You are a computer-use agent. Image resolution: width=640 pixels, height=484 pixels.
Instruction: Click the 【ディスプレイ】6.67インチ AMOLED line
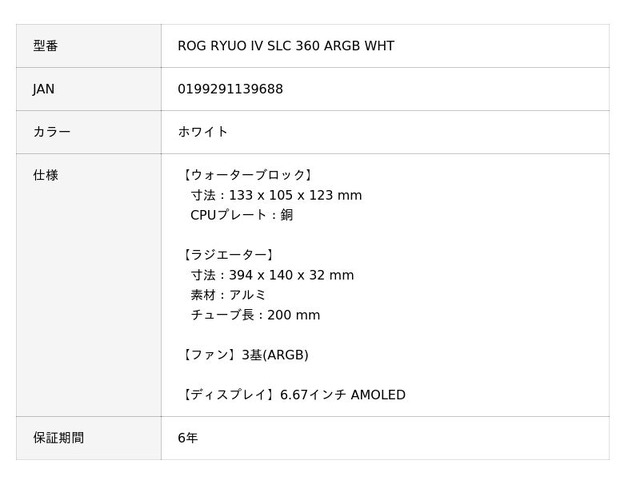(x=293, y=395)
